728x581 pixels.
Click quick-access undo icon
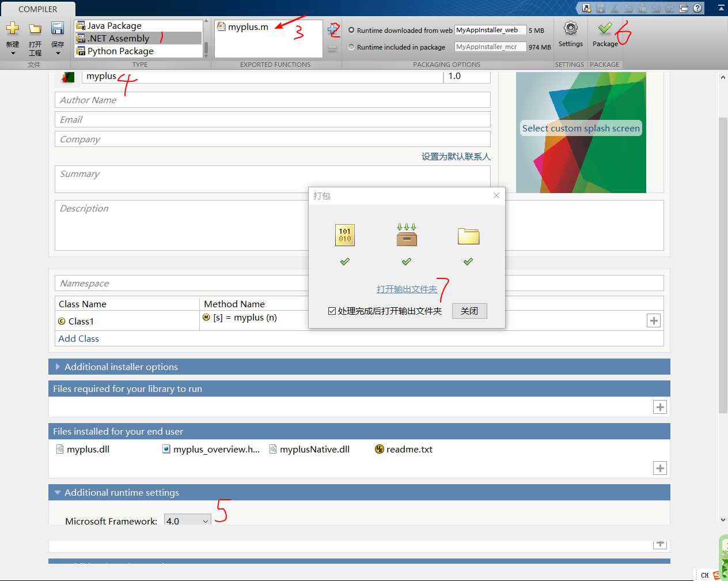(x=656, y=8)
